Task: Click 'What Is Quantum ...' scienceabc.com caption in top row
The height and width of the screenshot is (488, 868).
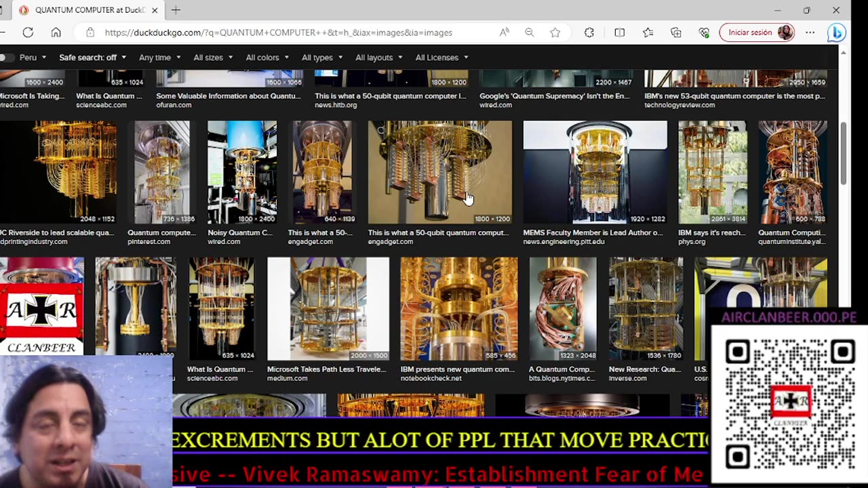Action: pos(109,96)
